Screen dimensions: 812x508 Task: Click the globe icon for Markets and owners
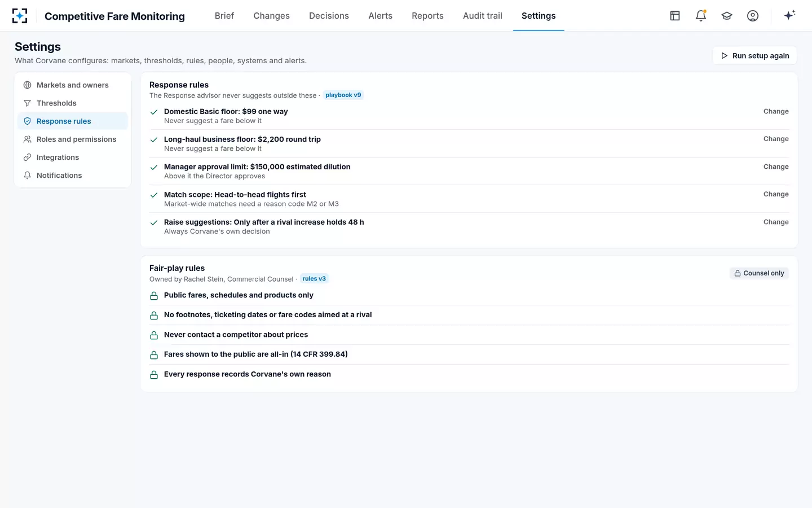click(27, 85)
